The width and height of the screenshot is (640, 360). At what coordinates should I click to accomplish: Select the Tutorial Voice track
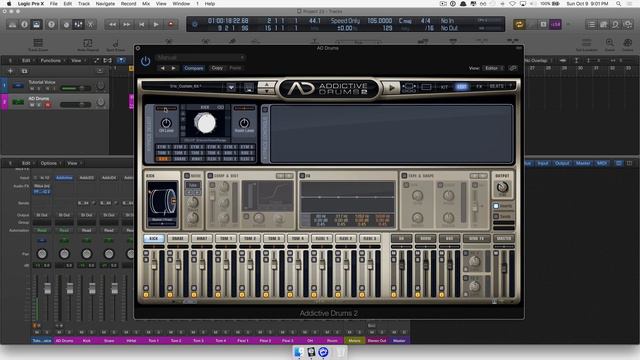pos(55,85)
